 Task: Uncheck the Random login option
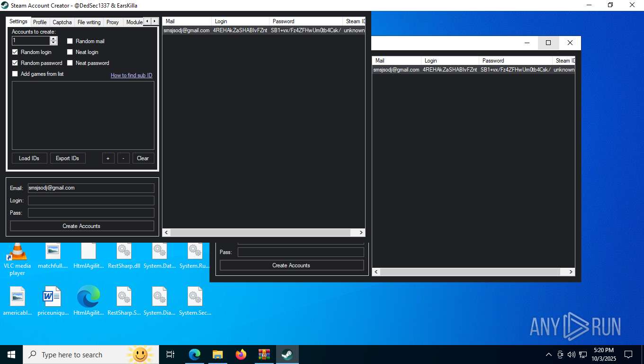click(x=15, y=52)
